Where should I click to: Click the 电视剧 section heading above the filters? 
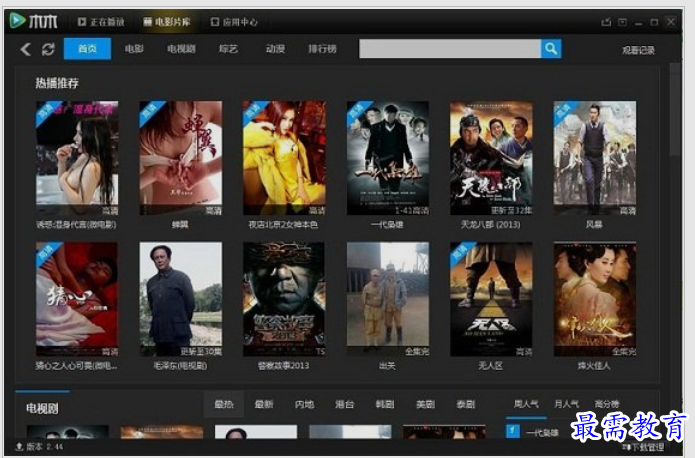(42, 408)
